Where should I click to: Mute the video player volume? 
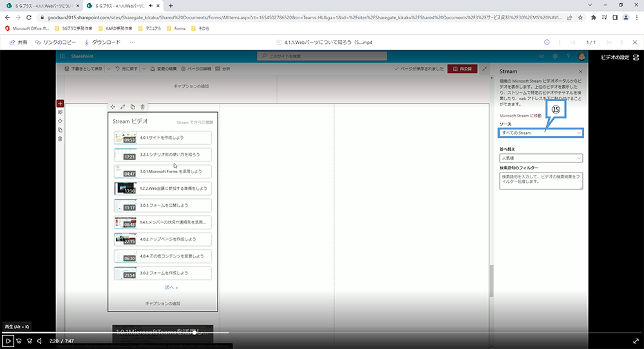pos(40,341)
